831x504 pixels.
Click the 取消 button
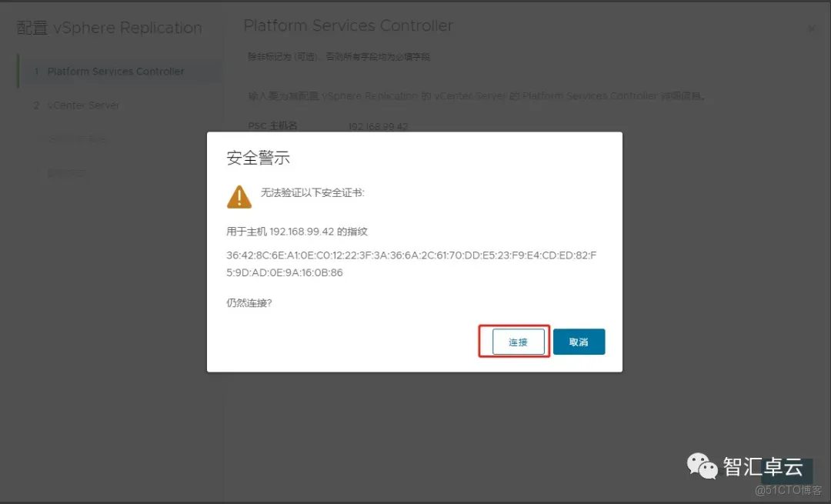(x=579, y=342)
